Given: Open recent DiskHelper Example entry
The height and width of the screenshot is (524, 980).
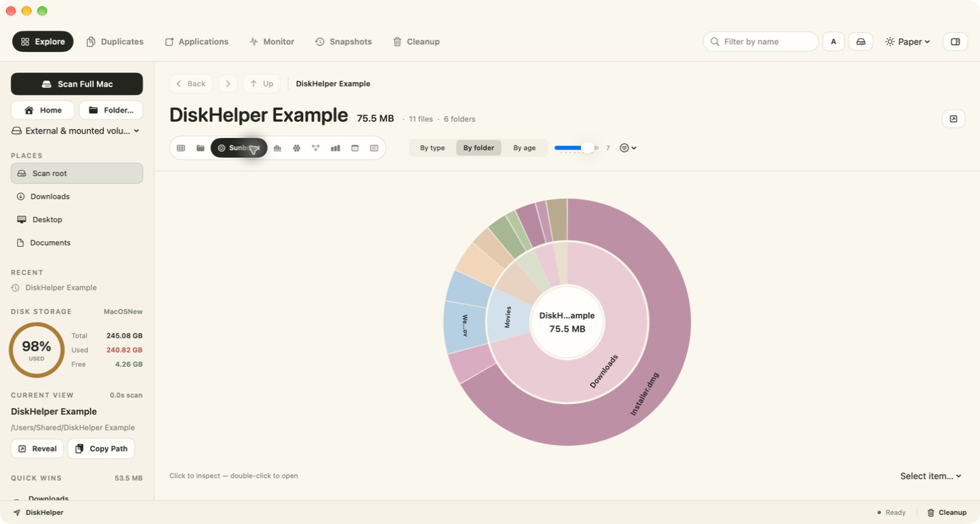Looking at the screenshot, I should 54,288.
